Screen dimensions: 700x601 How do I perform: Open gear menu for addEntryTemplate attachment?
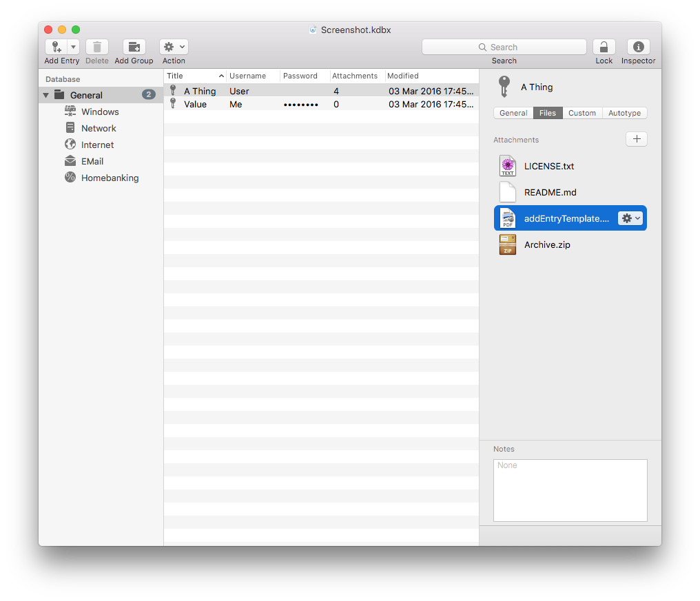pos(630,218)
